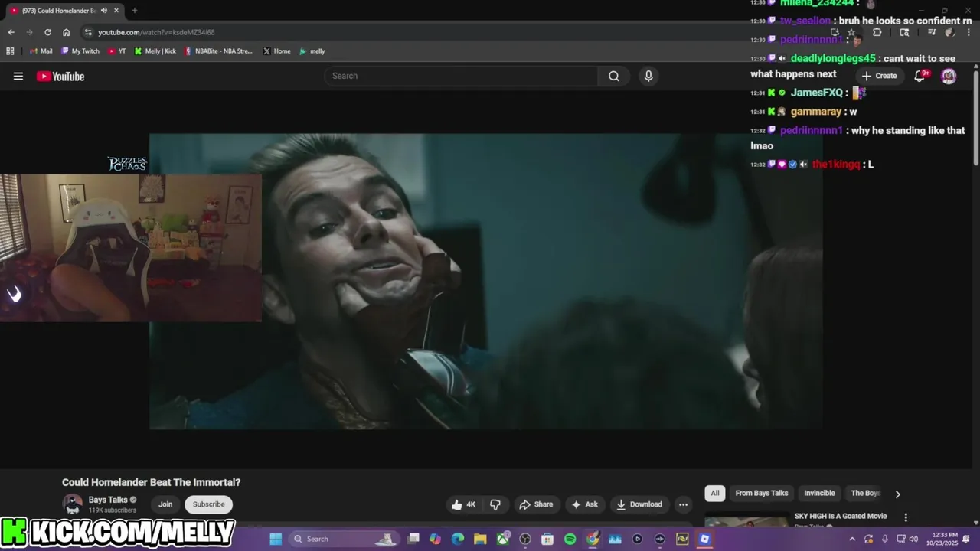Open the Mail bookmark
The height and width of the screenshot is (551, 980).
click(x=41, y=51)
